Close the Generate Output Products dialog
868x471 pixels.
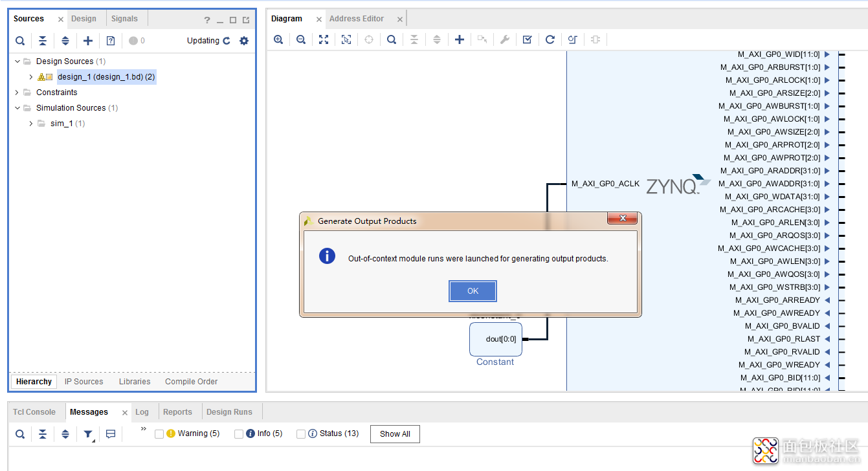(x=623, y=219)
